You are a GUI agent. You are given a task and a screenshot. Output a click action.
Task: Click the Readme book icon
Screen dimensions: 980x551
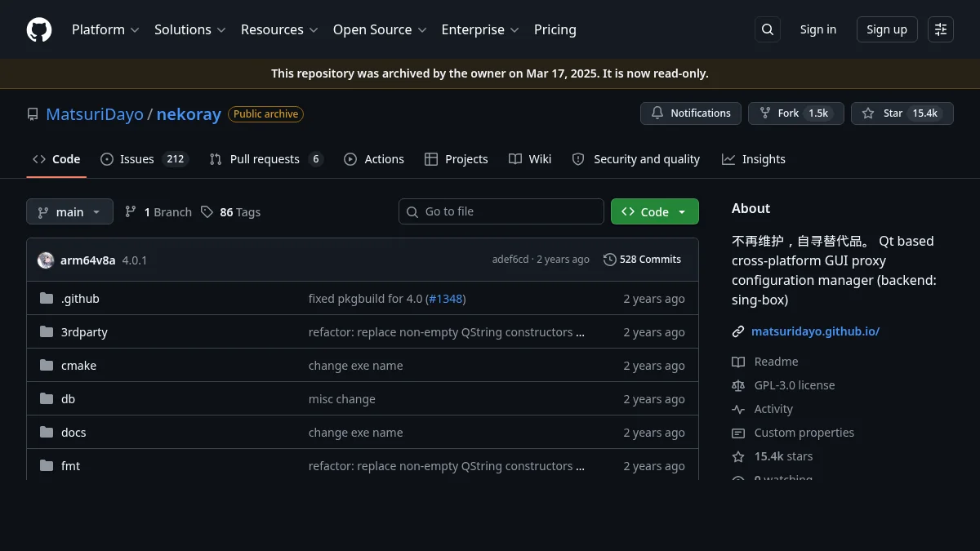pos(738,362)
